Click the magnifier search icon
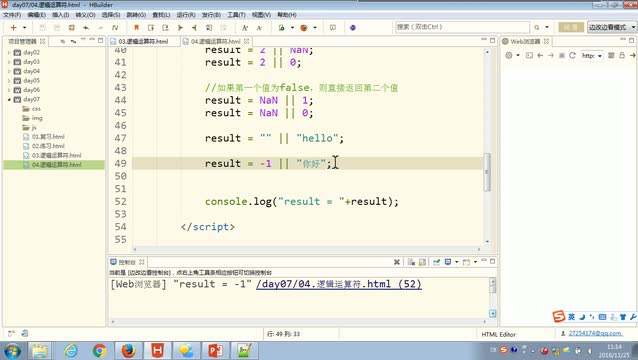Image resolution: width=638 pixels, height=360 pixels. point(537,27)
